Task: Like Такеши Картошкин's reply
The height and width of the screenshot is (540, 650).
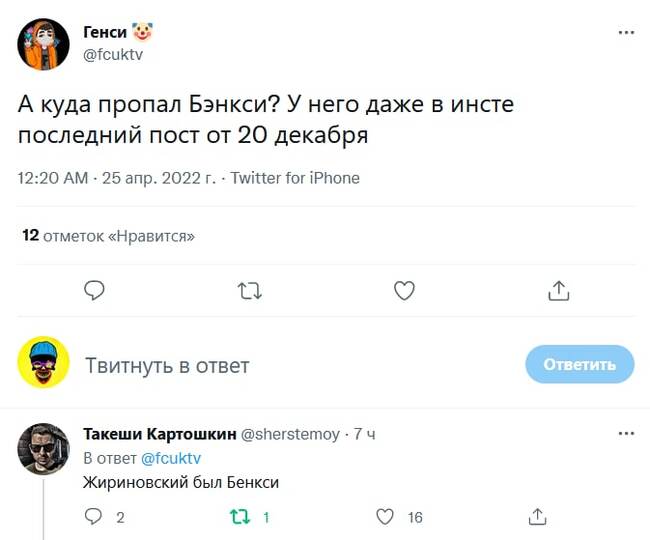Action: click(x=385, y=517)
